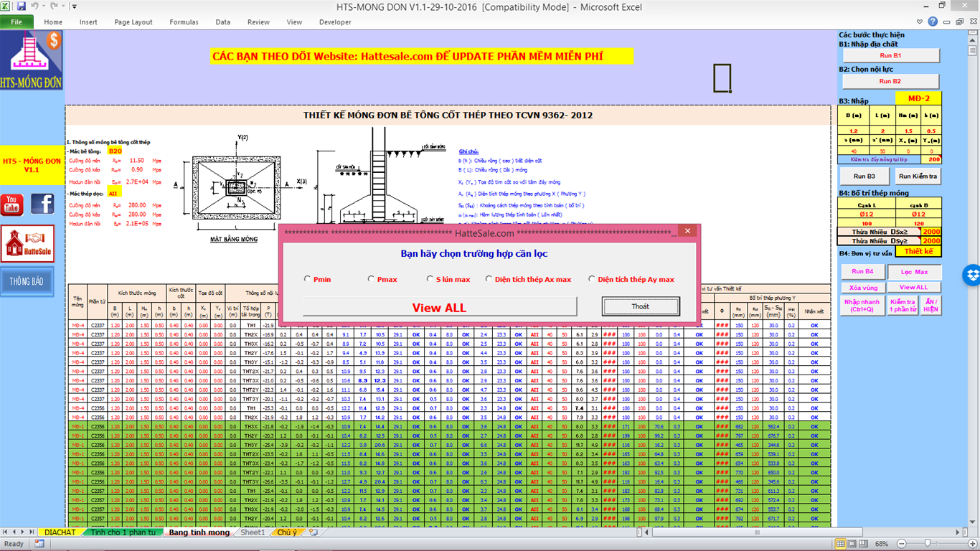Click the Run B2 button
980x551 pixels.
coord(890,81)
